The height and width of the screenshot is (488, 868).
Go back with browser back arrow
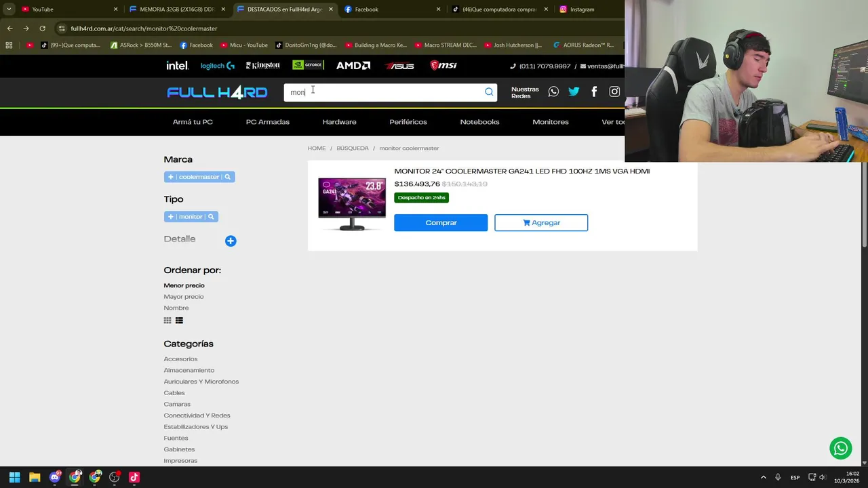pyautogui.click(x=9, y=28)
